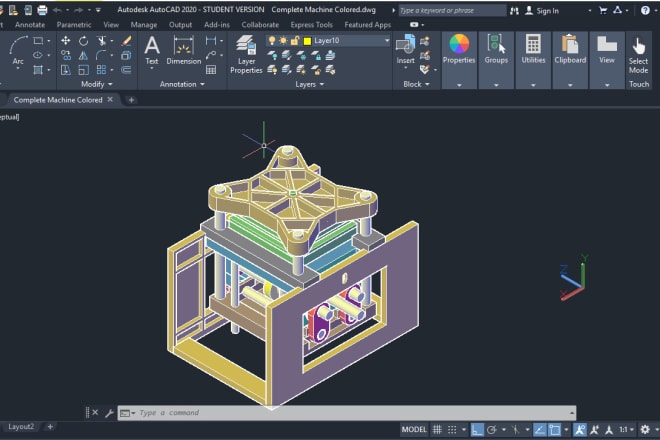The height and width of the screenshot is (440, 660).
Task: Expand the Properties panel dropdown arrow
Action: (459, 85)
